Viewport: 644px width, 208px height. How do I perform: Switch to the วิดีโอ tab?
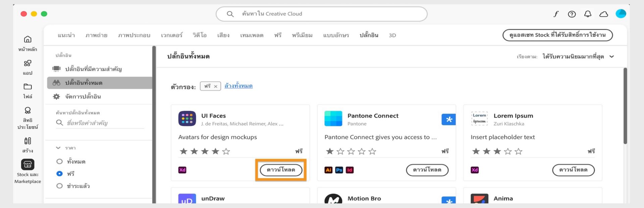[x=200, y=35]
